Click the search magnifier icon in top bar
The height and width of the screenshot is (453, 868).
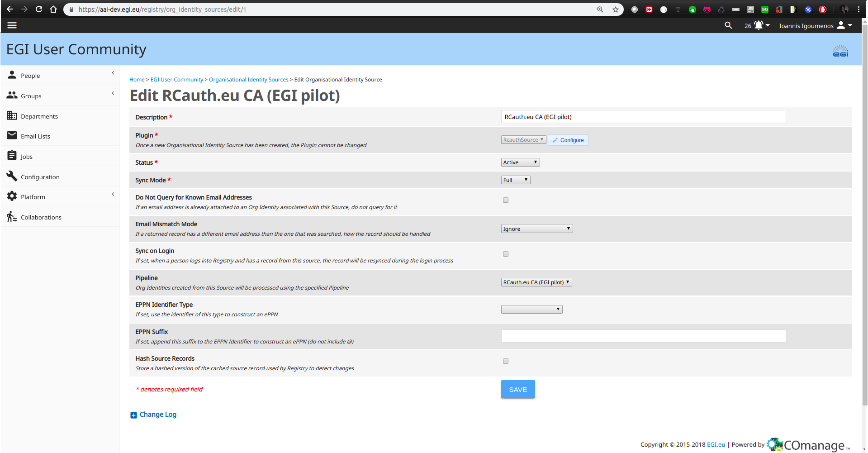click(x=728, y=25)
